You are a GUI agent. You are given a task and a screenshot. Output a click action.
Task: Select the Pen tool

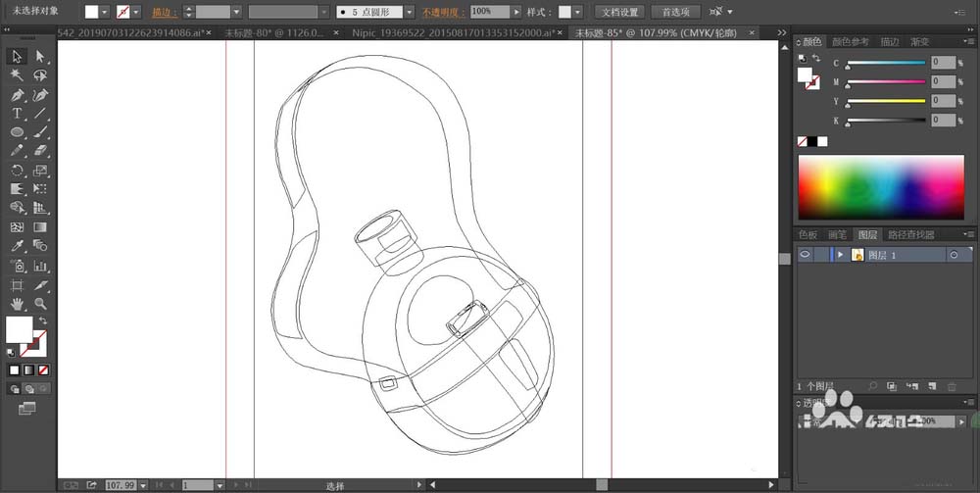(x=17, y=95)
